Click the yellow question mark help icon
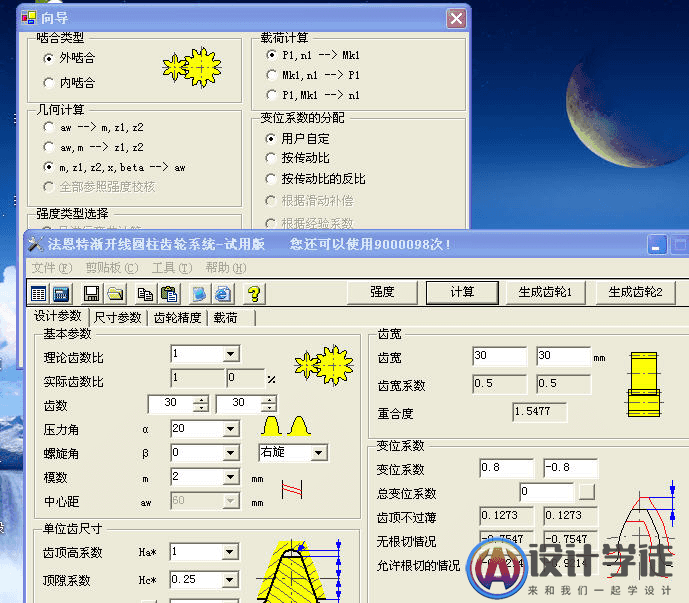The image size is (689, 603). click(254, 294)
